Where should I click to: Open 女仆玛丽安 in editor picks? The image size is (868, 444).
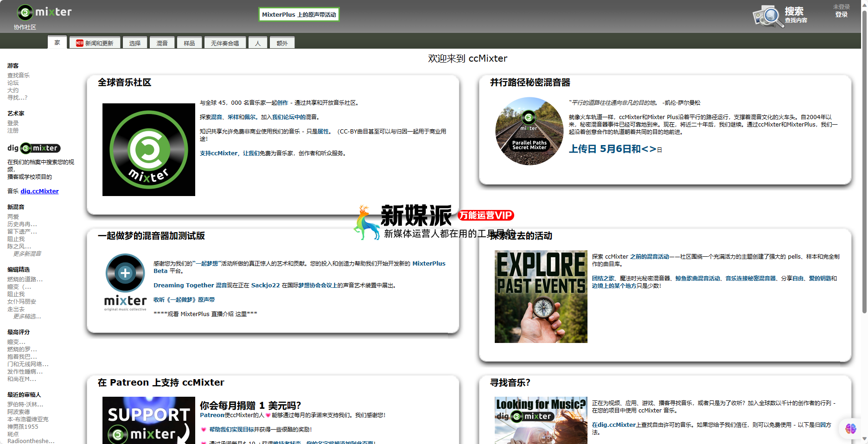(22, 301)
